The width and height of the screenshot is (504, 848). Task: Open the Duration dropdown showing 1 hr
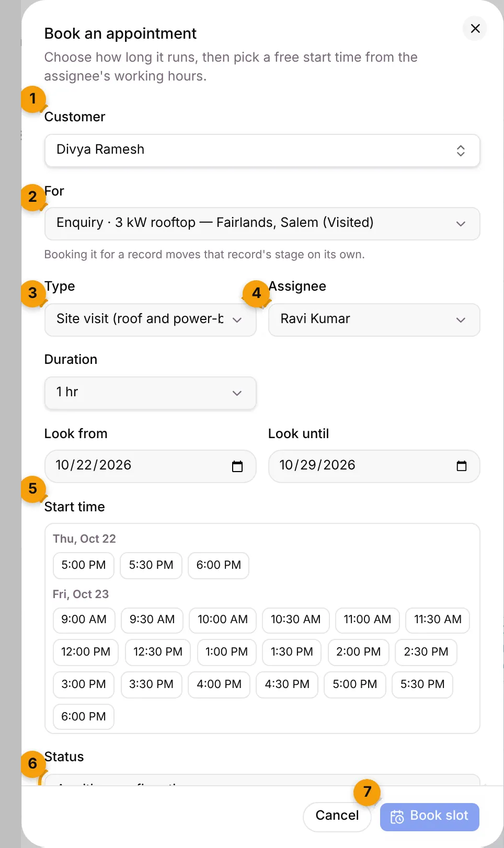tap(150, 393)
